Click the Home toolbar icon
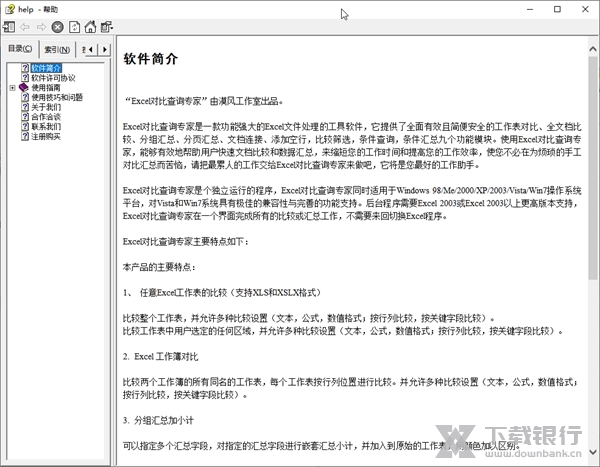600x467 pixels. 90,27
